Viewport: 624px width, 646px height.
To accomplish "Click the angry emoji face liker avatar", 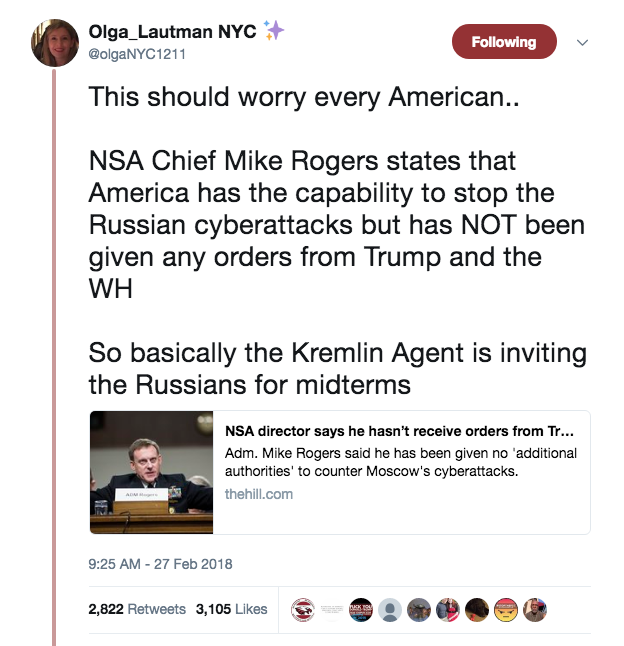I will point(505,609).
